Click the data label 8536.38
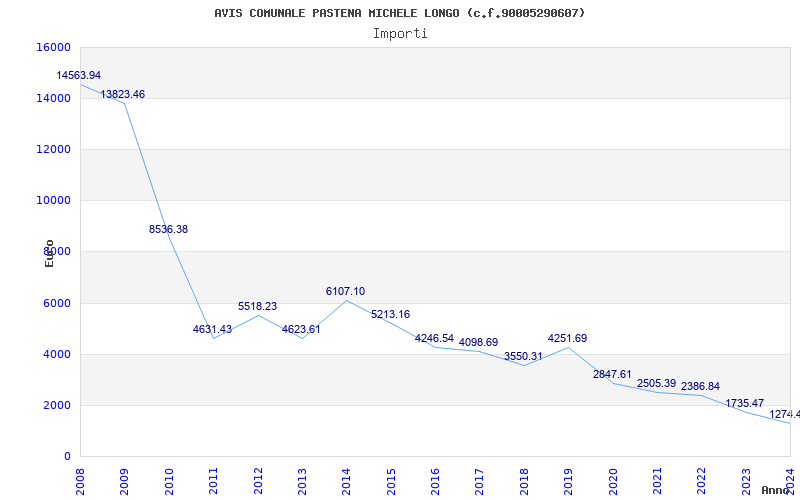 tap(168, 230)
